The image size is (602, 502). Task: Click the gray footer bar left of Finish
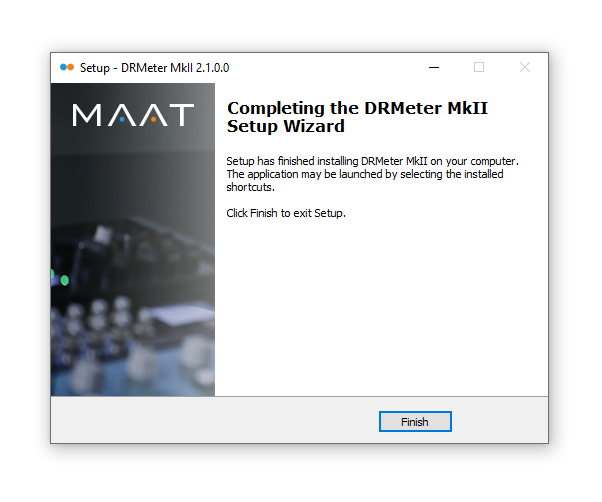click(215, 421)
